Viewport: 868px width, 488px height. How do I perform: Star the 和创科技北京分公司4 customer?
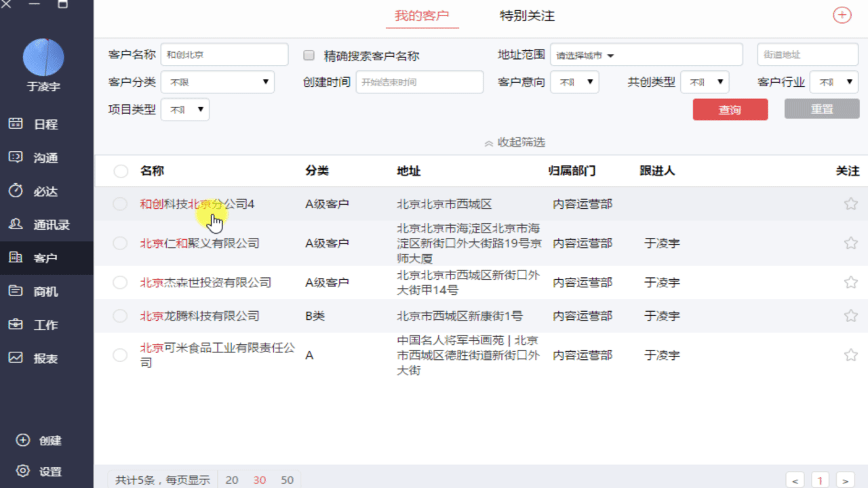tap(850, 204)
